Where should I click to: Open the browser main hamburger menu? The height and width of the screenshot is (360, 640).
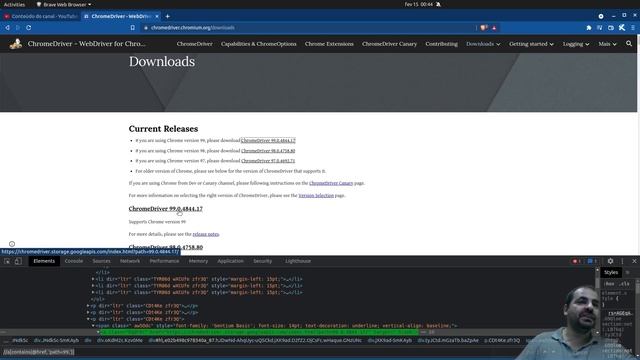633,28
